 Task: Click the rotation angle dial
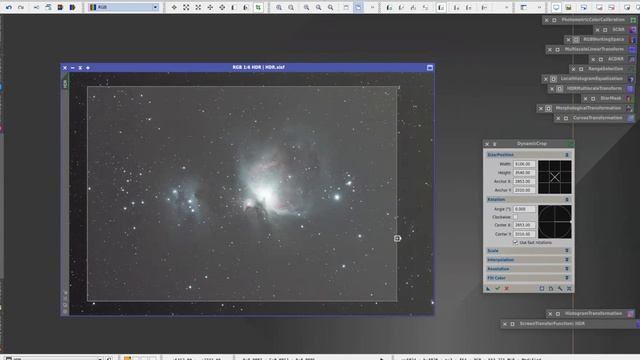coord(555,222)
